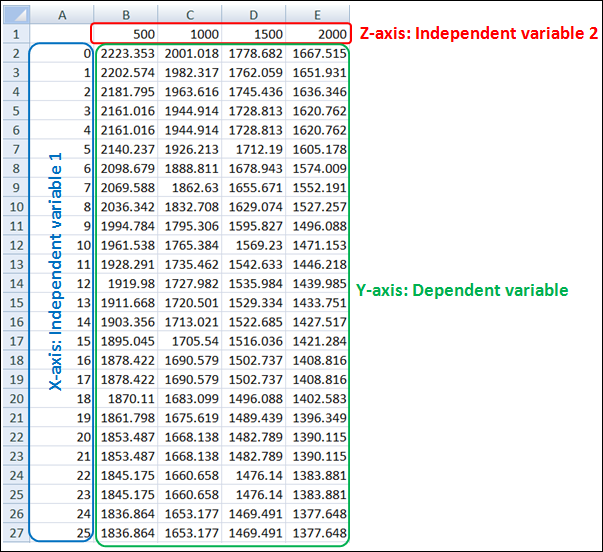603x552 pixels.
Task: Select column A header
Action: pos(62,13)
